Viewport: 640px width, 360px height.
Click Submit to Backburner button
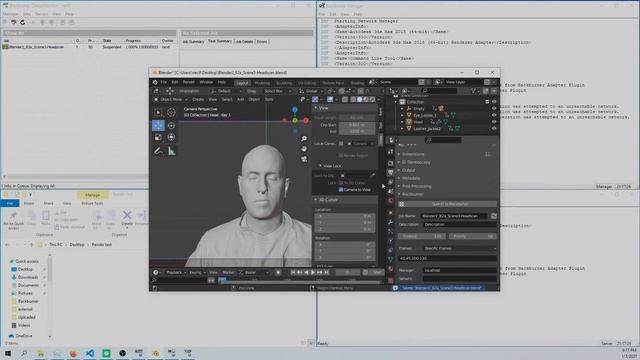[x=447, y=204]
